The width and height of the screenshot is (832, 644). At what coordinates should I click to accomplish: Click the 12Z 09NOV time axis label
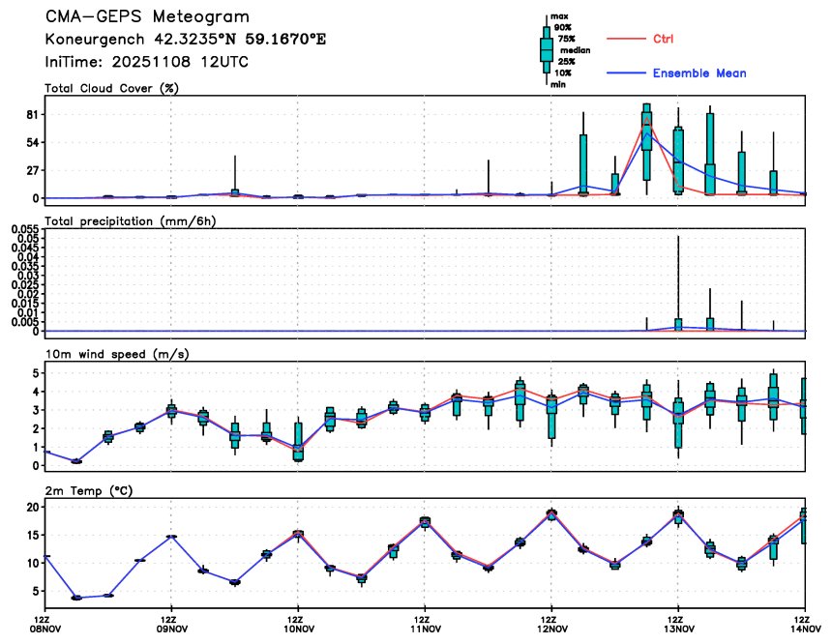[x=171, y=624]
